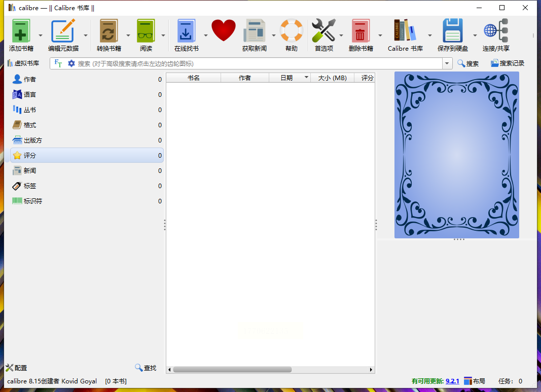Click the 添加书籍 (Add books) icon

click(x=21, y=31)
